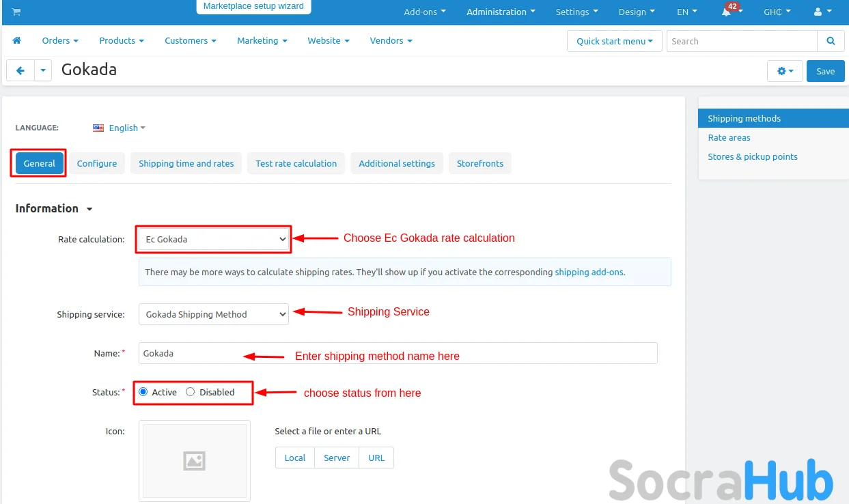Open the Customers menu
849x504 pixels.
[x=191, y=40]
